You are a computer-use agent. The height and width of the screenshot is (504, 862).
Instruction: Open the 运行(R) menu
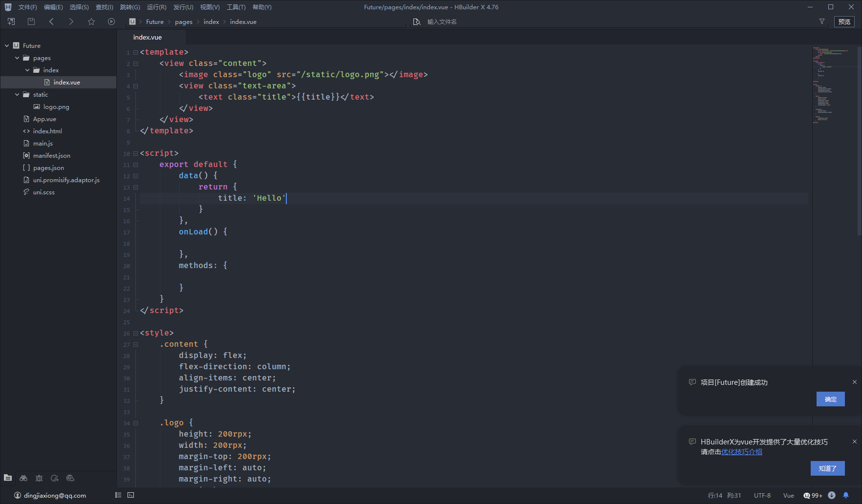(157, 7)
